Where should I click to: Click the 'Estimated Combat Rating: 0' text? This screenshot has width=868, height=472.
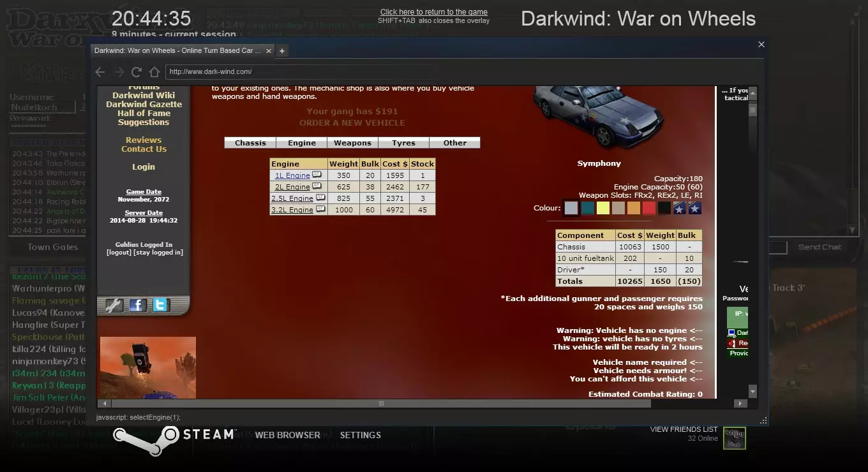coord(645,394)
